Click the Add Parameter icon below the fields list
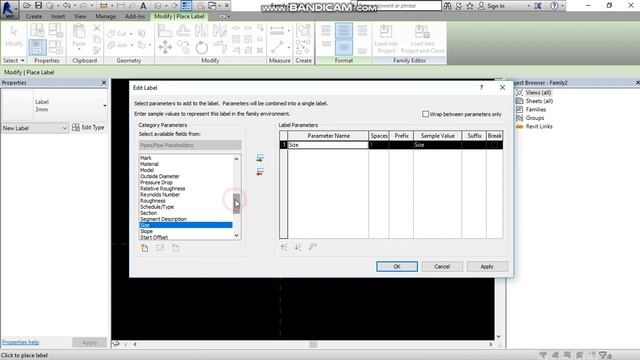Screen dimensions: 640x360 145,248
